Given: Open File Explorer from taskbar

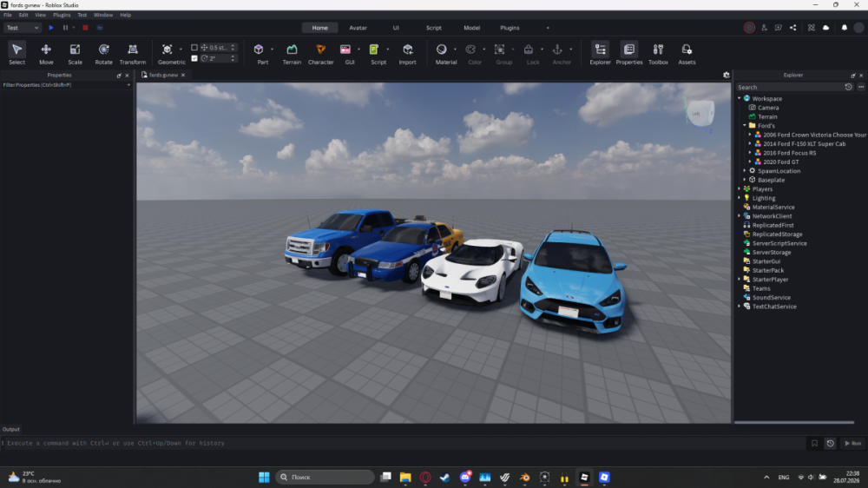Looking at the screenshot, I should [x=405, y=477].
